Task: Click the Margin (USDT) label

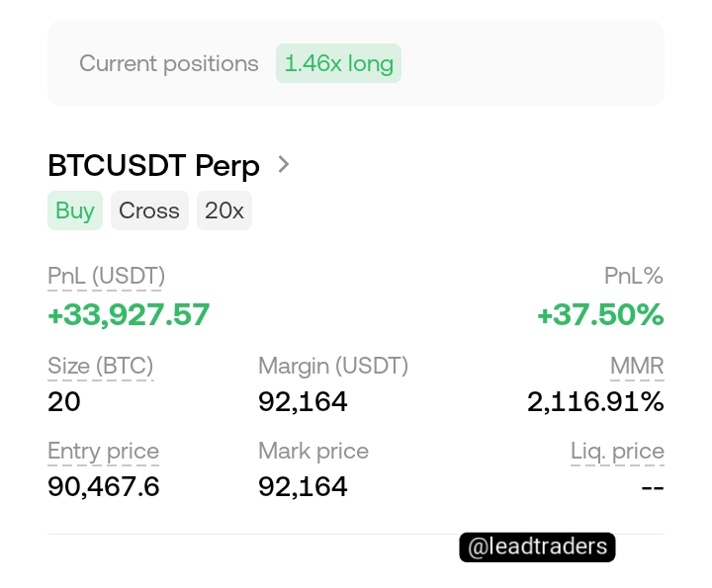Action: [333, 366]
